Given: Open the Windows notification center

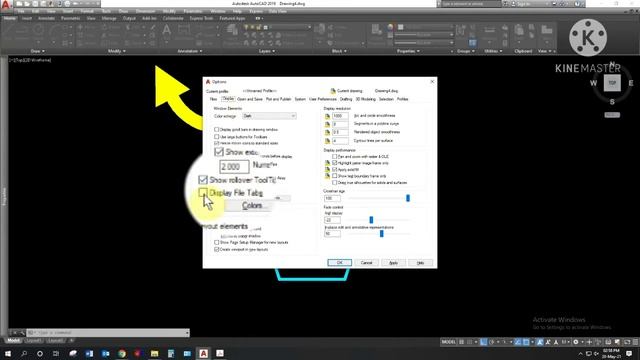Looking at the screenshot, I should tap(630, 353).
